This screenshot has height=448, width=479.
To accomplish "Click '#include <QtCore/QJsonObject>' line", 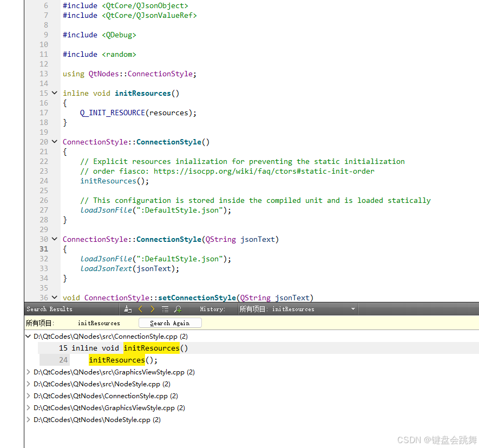I will pyautogui.click(x=125, y=6).
